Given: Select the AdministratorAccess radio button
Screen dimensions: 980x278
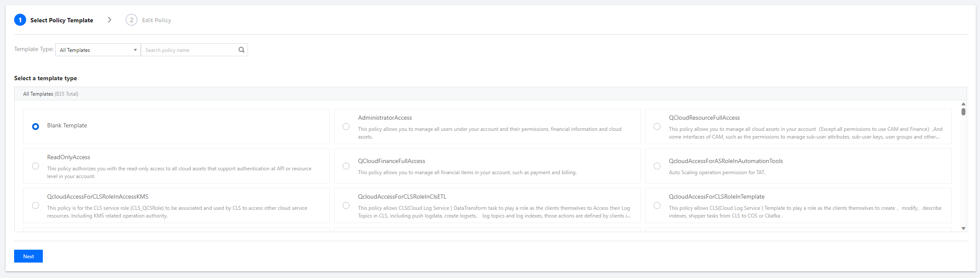Looking at the screenshot, I should point(346,127).
